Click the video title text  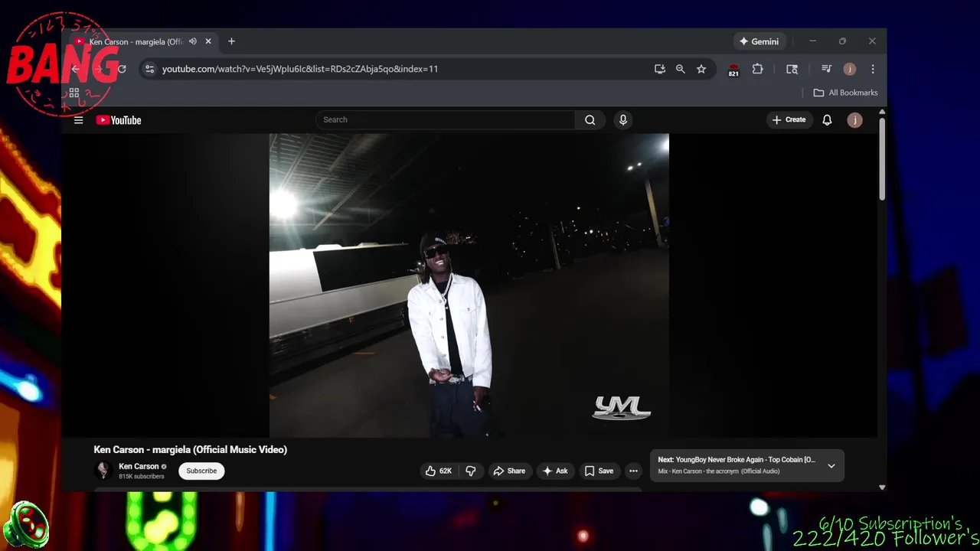coord(191,450)
